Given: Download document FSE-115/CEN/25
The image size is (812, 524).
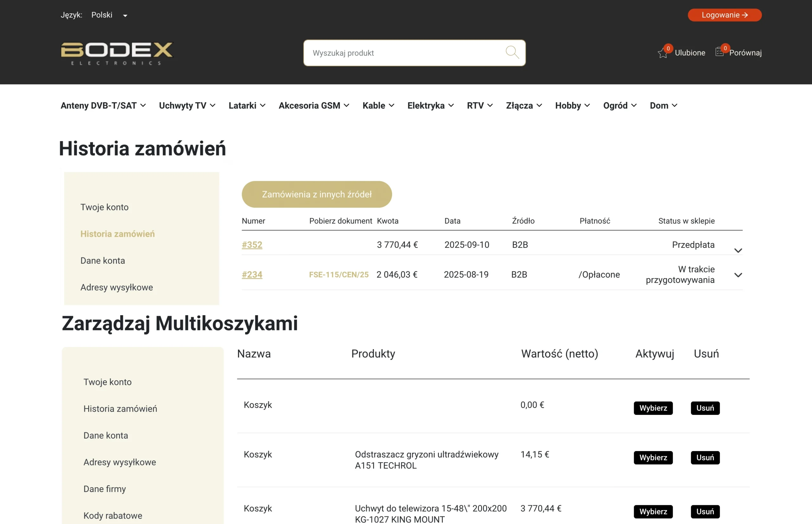Looking at the screenshot, I should tap(339, 275).
